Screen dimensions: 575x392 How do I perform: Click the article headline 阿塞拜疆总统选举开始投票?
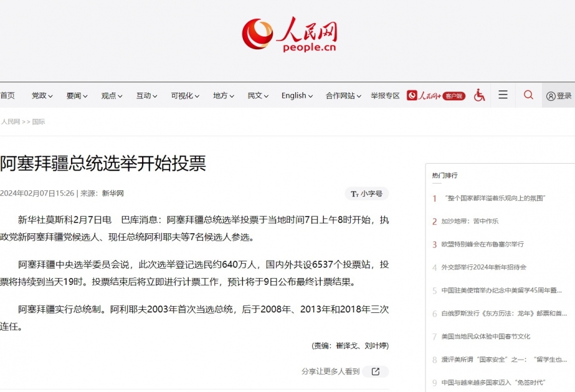tap(103, 164)
